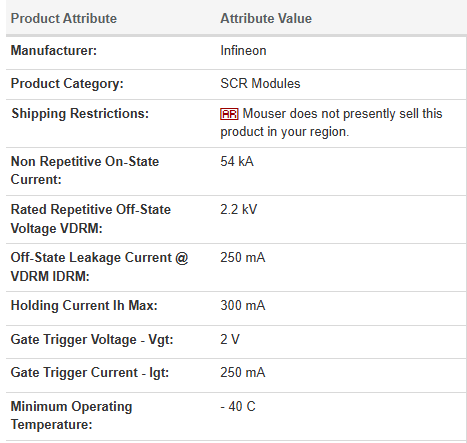Click Rated Repetitive Off-State Voltage label
This screenshot has width=467, height=443.
tap(91, 219)
